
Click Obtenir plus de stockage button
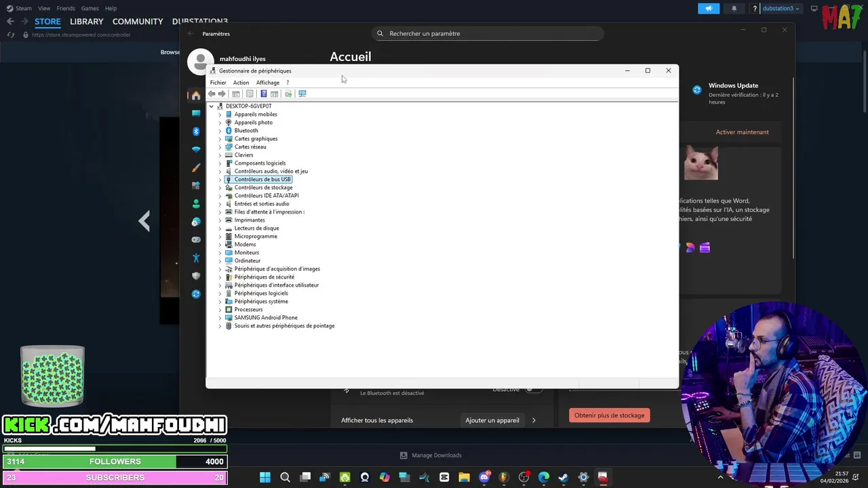click(x=610, y=415)
